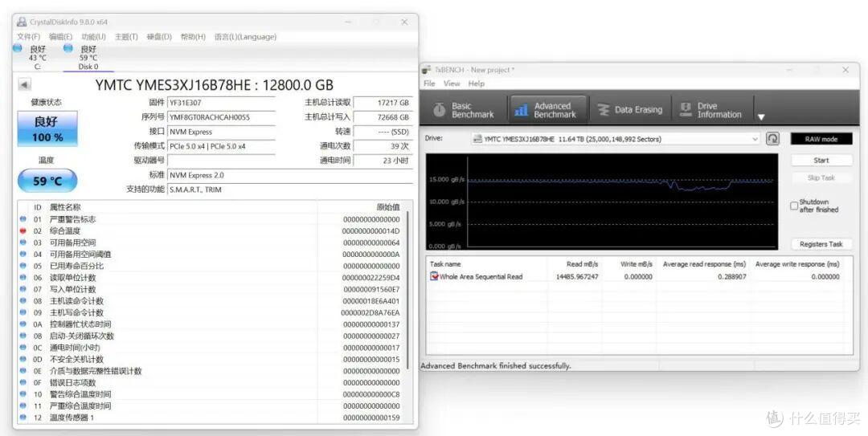The height and width of the screenshot is (436, 868).
Task: Switch to the Drive Information tab
Action: [x=711, y=109]
